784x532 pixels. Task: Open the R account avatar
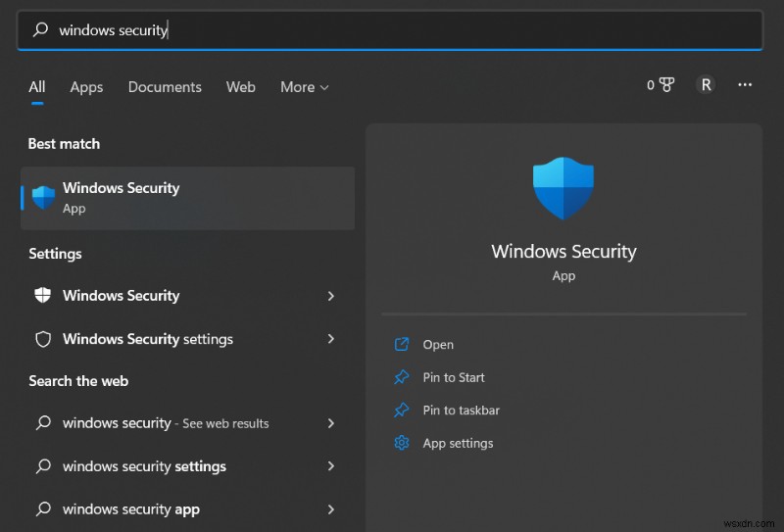pyautogui.click(x=706, y=84)
